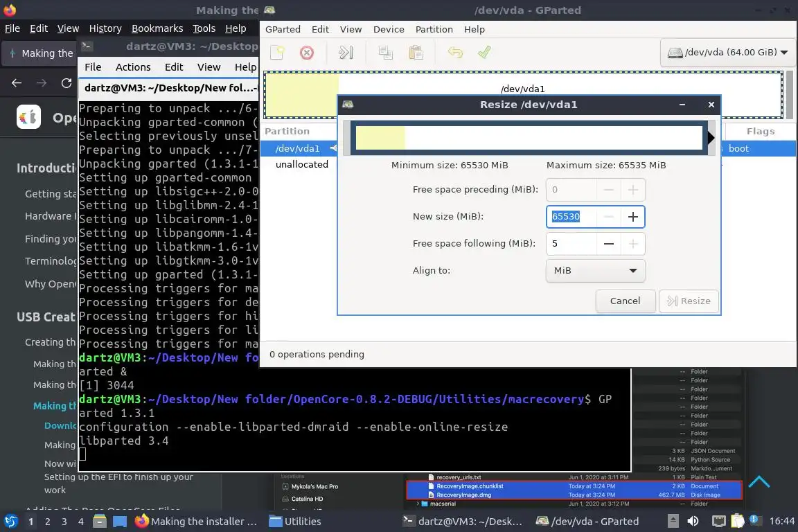The height and width of the screenshot is (532, 798).
Task: Decrease Free space following with minus button
Action: [609, 244]
